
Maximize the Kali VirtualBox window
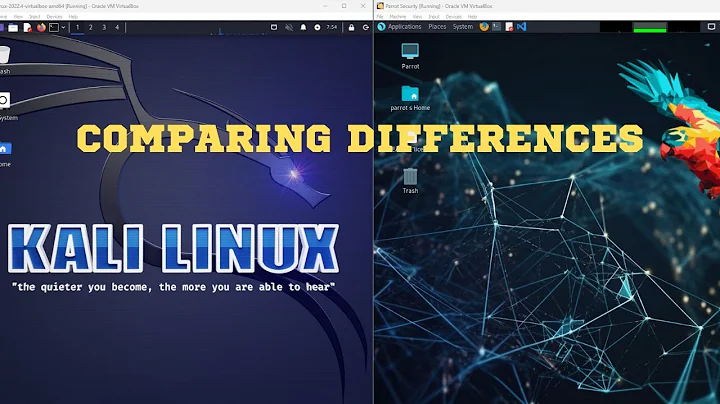click(x=344, y=6)
